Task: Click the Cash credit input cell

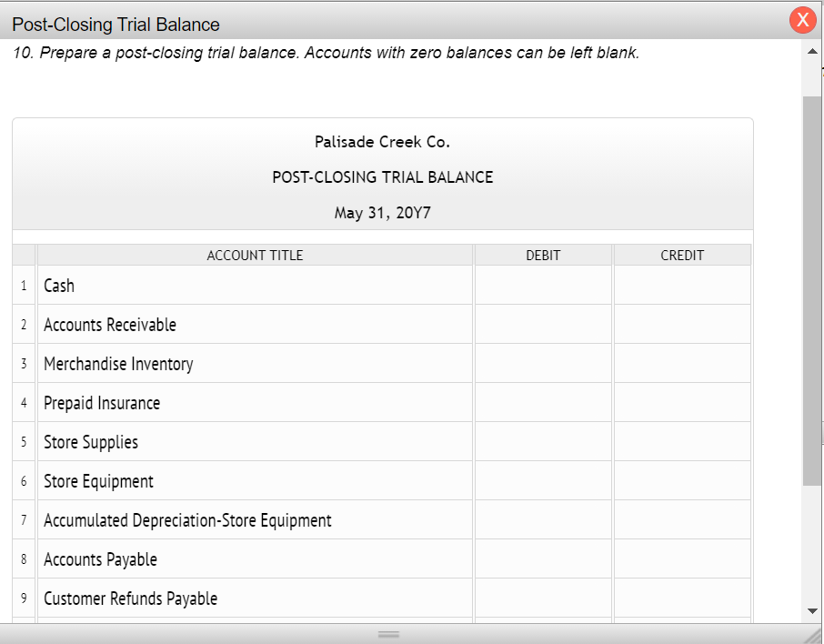Action: click(682, 285)
